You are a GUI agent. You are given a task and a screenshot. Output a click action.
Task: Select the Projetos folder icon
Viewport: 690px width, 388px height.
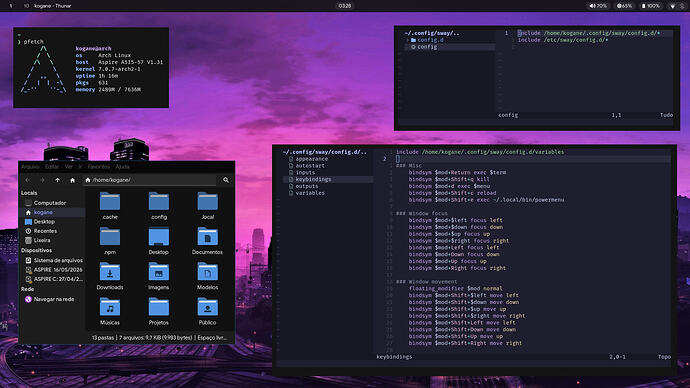(159, 307)
